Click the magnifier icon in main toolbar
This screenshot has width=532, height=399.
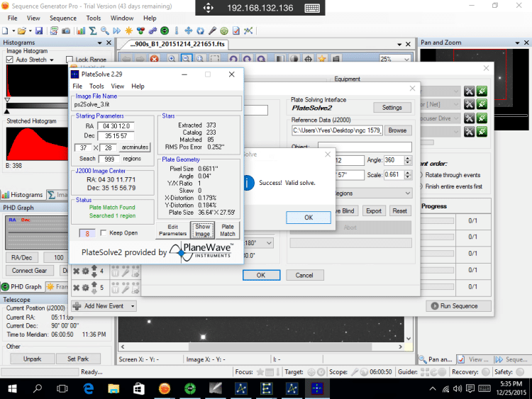[104, 31]
